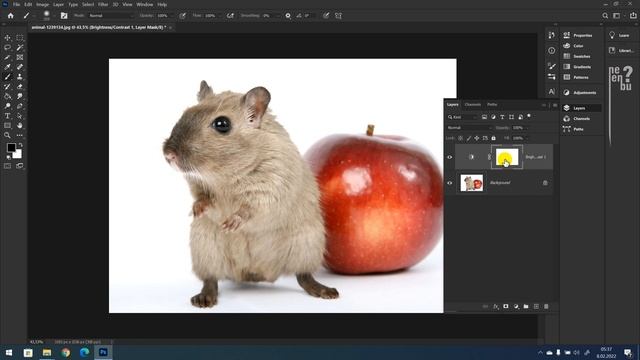
Task: Open the Edit Toolbar three-dots button
Action: click(x=20, y=136)
